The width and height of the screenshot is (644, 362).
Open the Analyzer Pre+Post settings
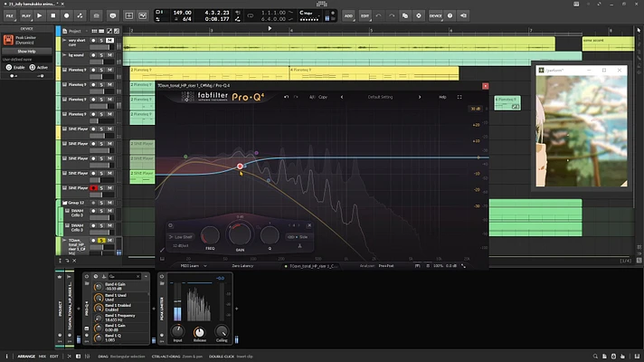(386, 266)
